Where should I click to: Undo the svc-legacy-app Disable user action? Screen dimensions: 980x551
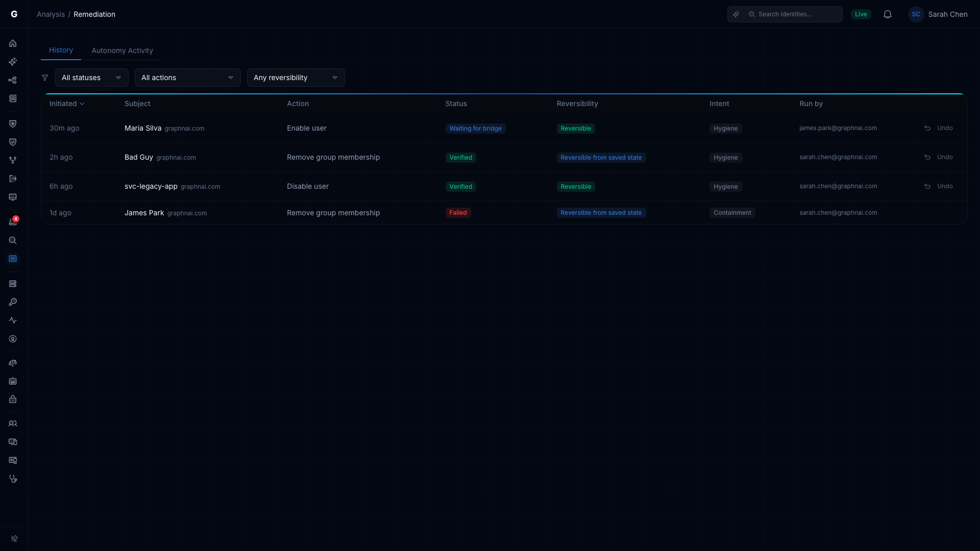[x=939, y=186]
